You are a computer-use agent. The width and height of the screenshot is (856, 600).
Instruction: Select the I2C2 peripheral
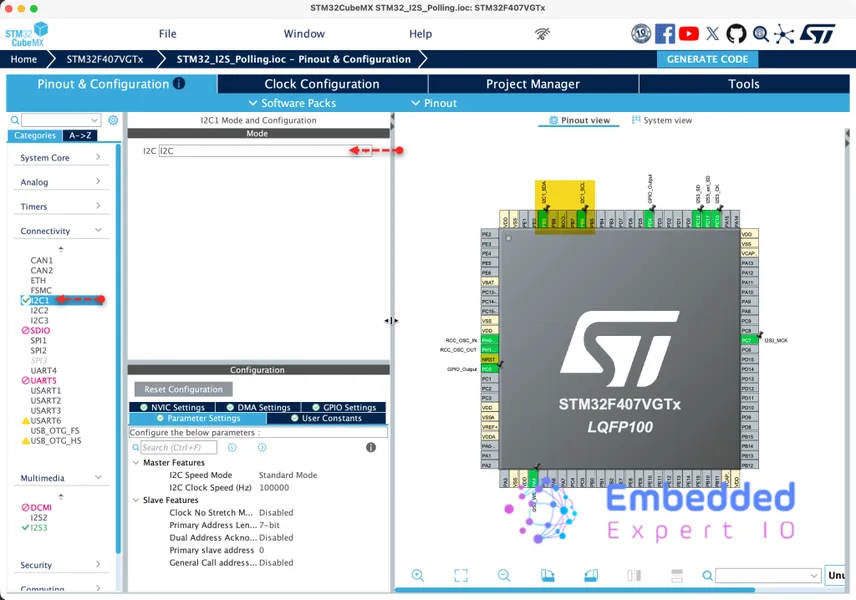pos(39,311)
